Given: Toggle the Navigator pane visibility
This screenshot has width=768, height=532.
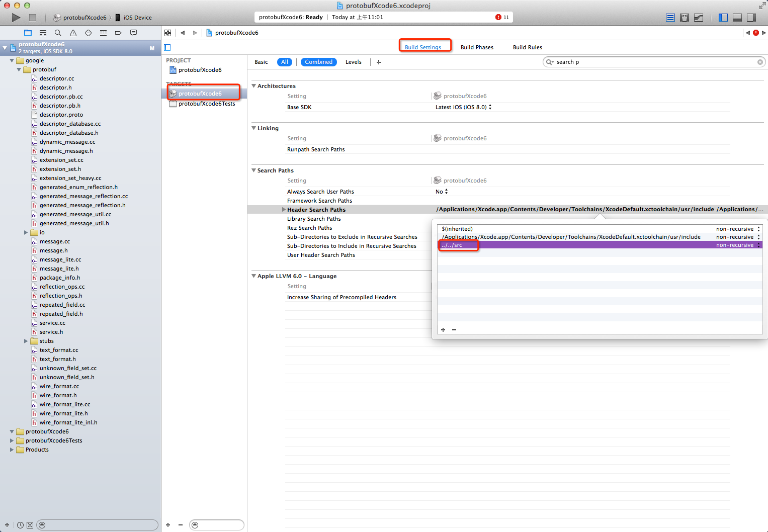Looking at the screenshot, I should pos(723,18).
